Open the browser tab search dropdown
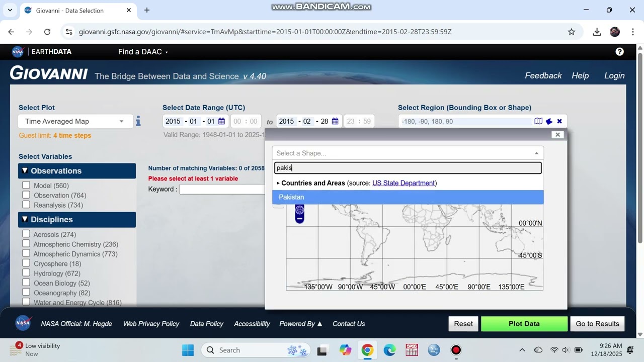This screenshot has width=644, height=362. pyautogui.click(x=10, y=10)
